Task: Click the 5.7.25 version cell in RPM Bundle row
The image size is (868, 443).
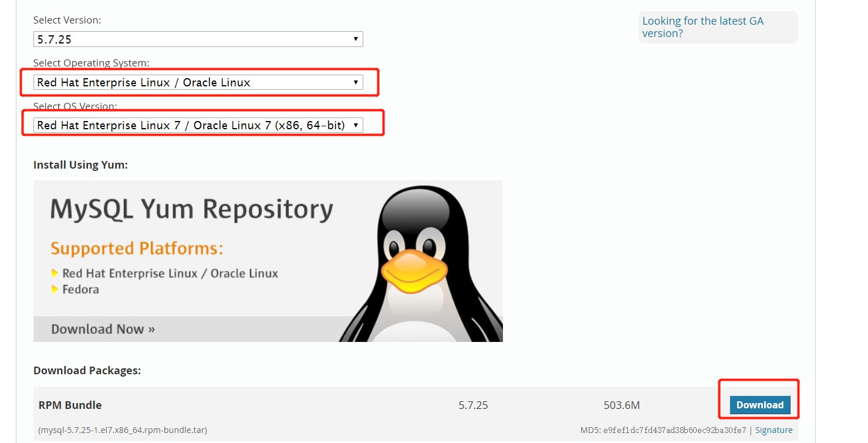Action: pyautogui.click(x=473, y=405)
